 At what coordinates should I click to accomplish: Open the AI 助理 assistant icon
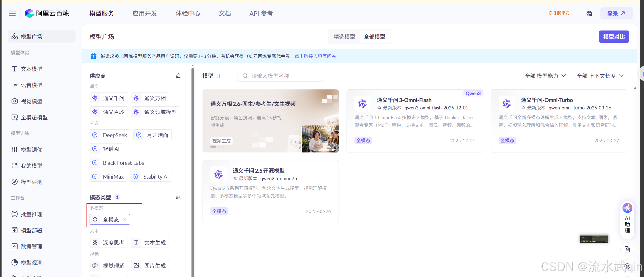(627, 208)
